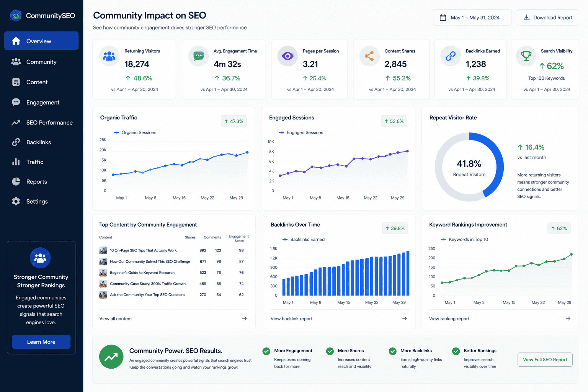
Task: Click the calendar icon in date range
Action: (443, 18)
